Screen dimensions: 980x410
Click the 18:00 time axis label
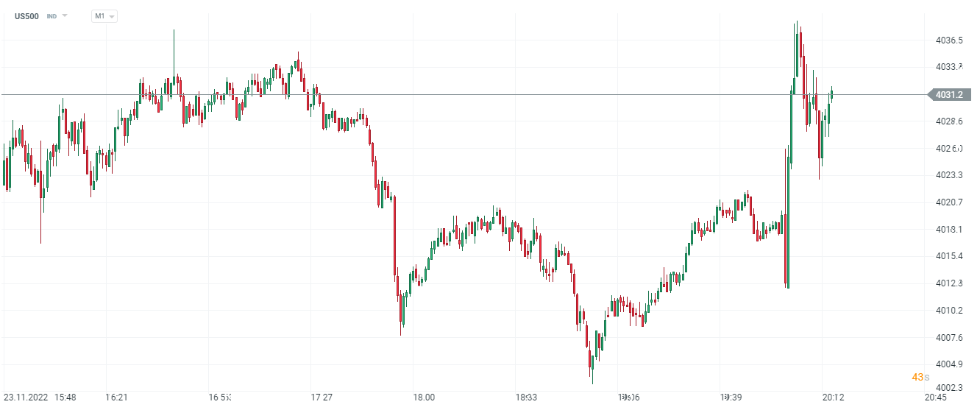click(424, 397)
